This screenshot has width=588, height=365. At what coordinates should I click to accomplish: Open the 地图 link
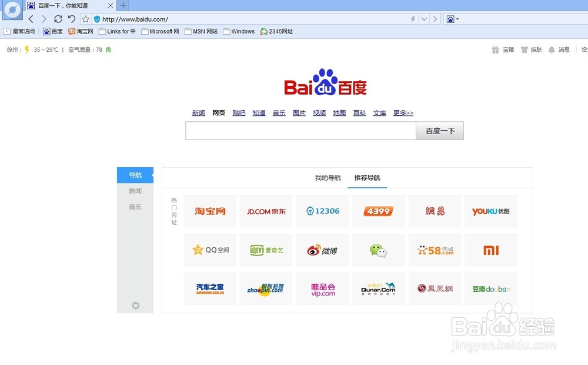click(339, 112)
